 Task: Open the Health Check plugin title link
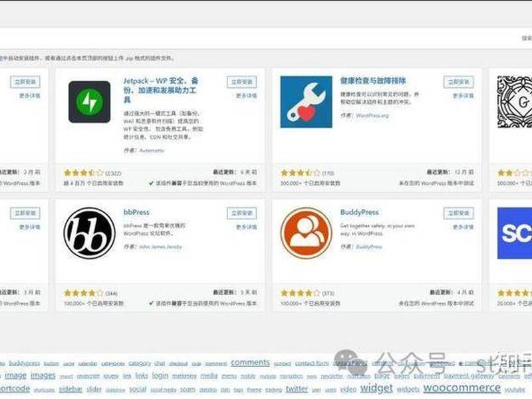point(373,80)
